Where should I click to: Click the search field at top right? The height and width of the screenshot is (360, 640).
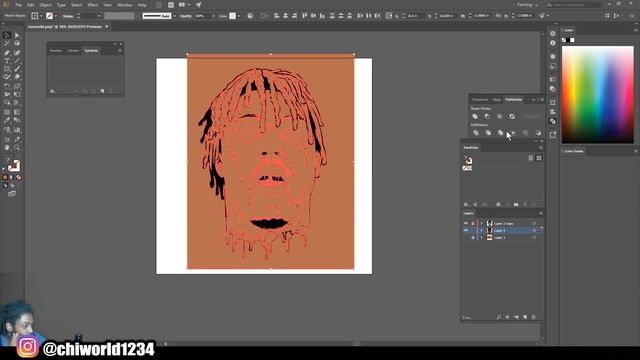click(573, 5)
